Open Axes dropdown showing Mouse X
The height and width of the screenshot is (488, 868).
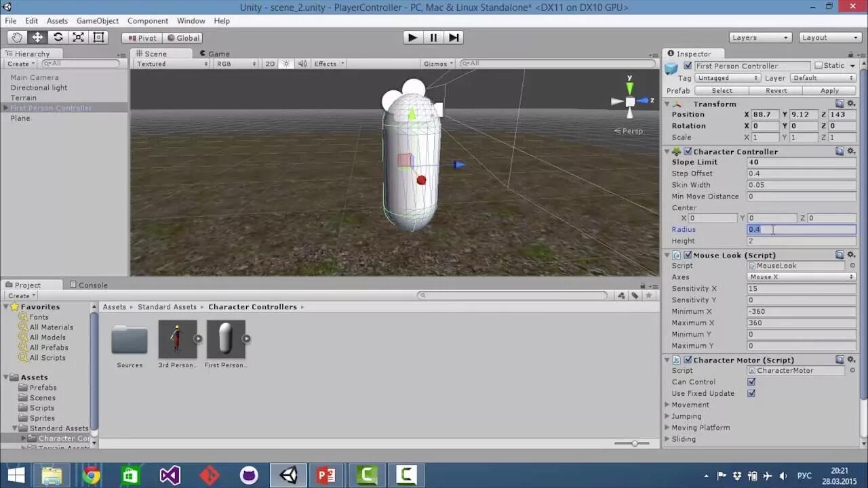[802, 277]
